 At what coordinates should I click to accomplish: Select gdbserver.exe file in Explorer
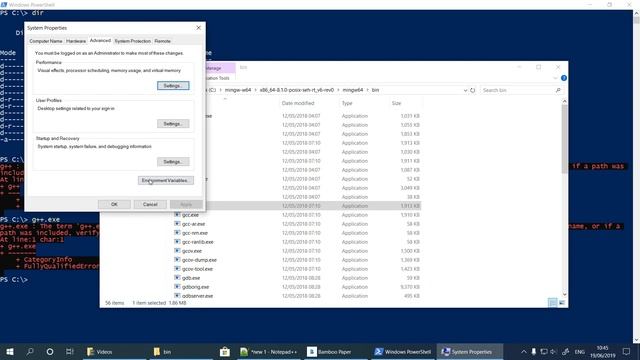point(197,296)
